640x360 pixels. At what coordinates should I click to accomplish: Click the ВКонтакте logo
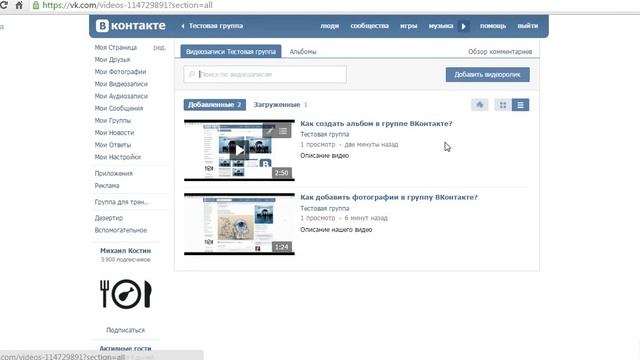pyautogui.click(x=131, y=26)
